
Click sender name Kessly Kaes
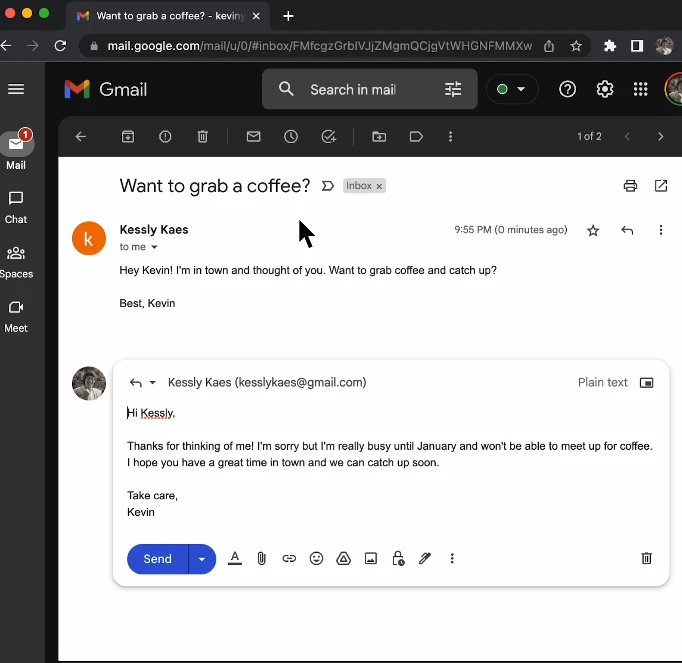tap(154, 229)
